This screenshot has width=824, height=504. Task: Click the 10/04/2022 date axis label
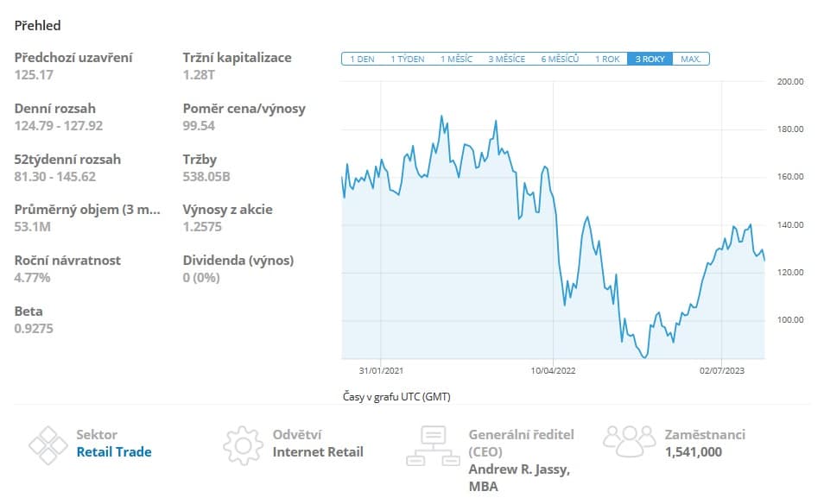(x=553, y=370)
